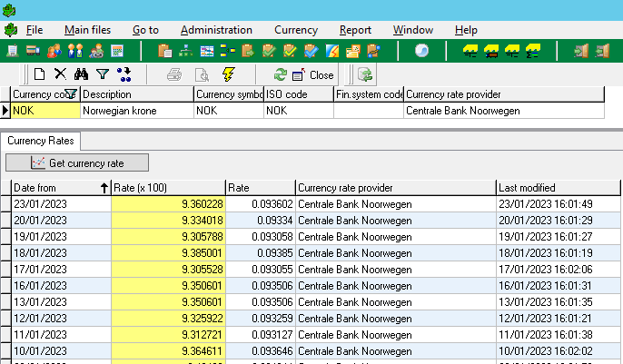
Task: Select the Currency Rates tab
Action: tap(41, 141)
